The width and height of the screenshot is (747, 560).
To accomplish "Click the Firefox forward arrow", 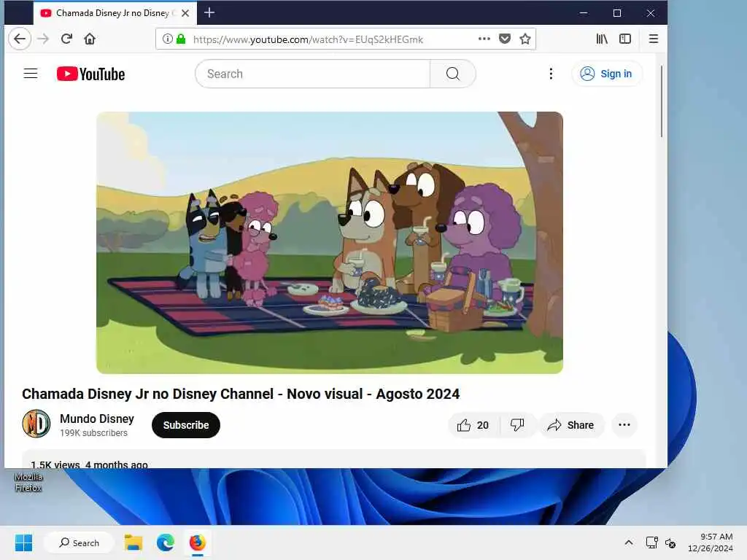I will 43,39.
